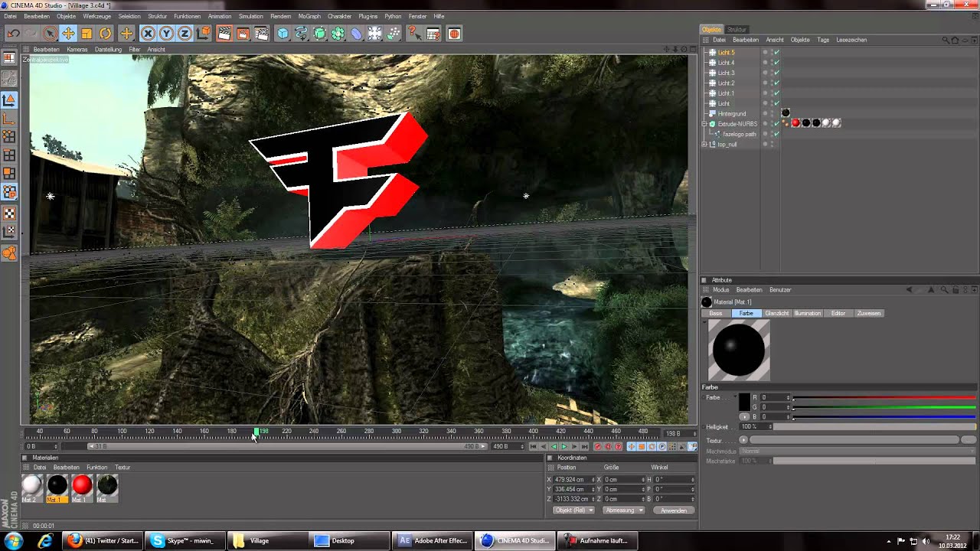Viewport: 980px width, 551px height.
Task: Play the animation forward
Action: point(564,446)
